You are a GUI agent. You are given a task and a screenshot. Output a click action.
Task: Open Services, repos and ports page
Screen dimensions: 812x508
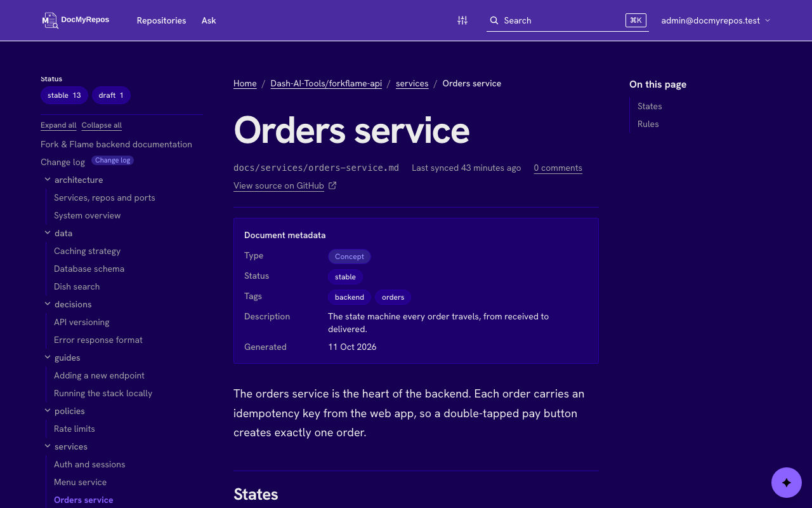105,197
